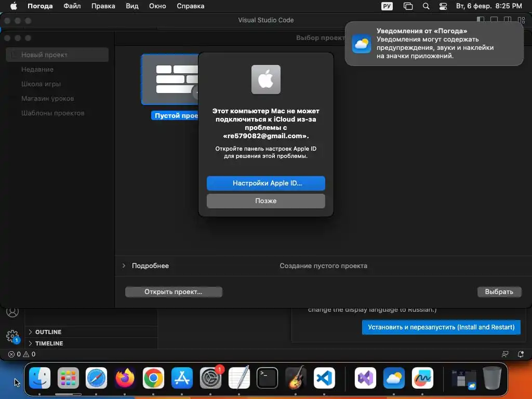This screenshot has width=532, height=399.
Task: Select Новый проект in the sidebar
Action: pyautogui.click(x=57, y=55)
